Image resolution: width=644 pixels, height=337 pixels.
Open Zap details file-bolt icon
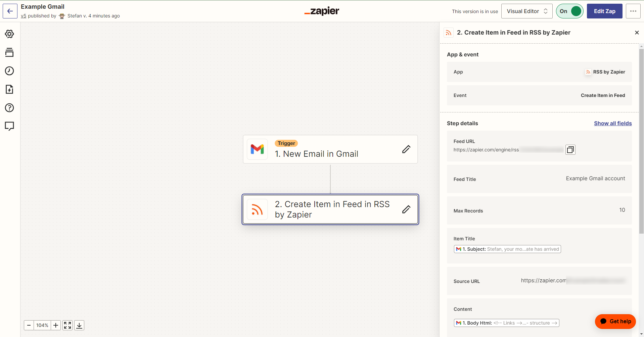pos(9,89)
